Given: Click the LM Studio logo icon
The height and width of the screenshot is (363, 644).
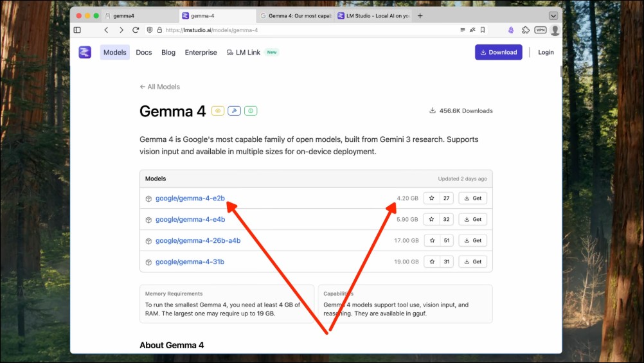Looking at the screenshot, I should pyautogui.click(x=85, y=52).
